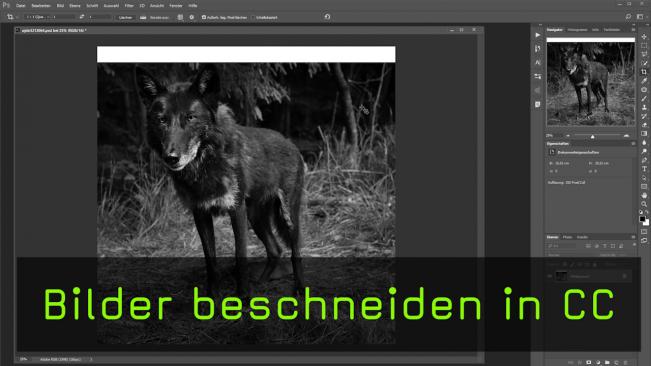
Task: Click the screen mode icon at tools bottom
Action: tap(644, 241)
